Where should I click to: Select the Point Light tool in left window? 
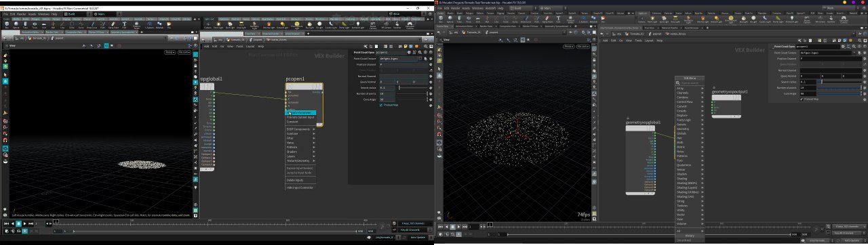click(x=218, y=24)
